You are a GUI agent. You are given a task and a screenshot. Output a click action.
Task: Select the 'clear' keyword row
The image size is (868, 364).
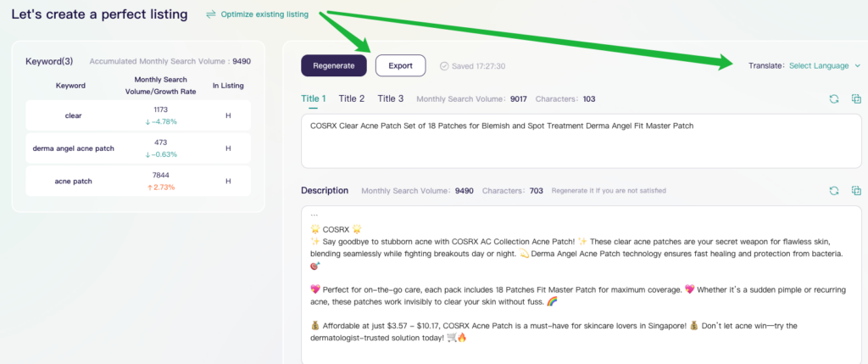tap(138, 115)
